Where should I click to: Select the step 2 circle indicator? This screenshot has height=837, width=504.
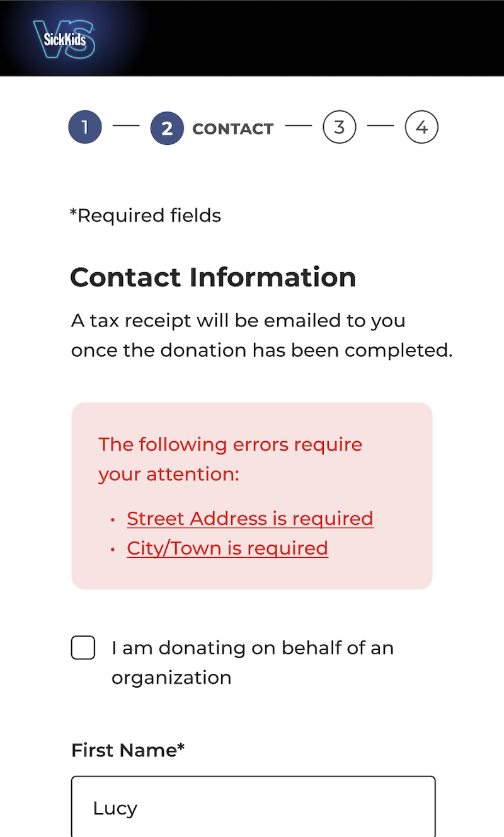pos(167,128)
